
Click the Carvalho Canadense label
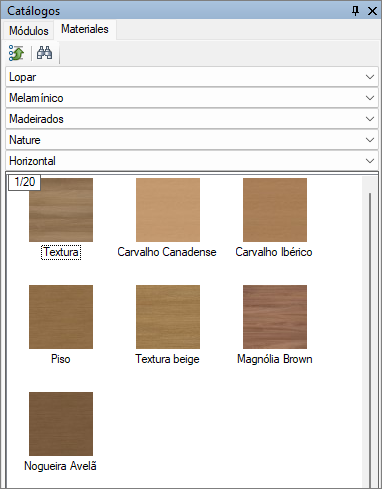167,252
